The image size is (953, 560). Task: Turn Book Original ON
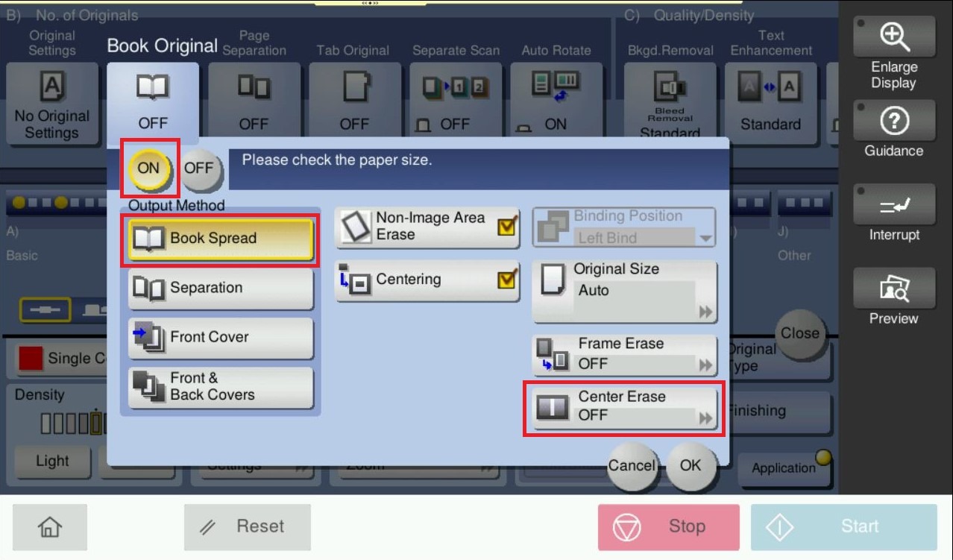point(148,168)
